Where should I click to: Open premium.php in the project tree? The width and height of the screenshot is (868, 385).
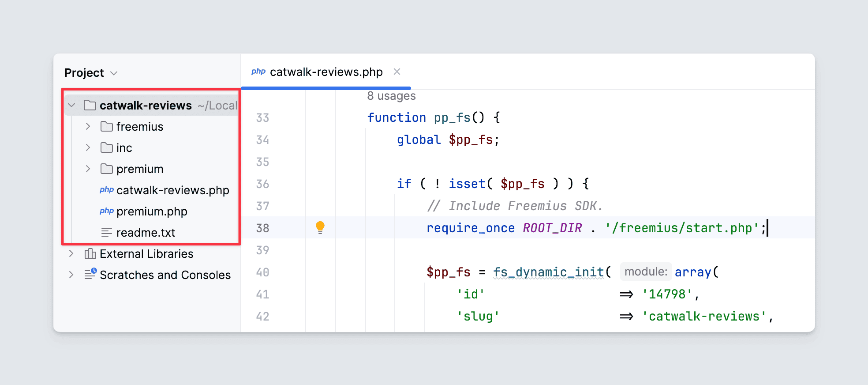coord(152,211)
